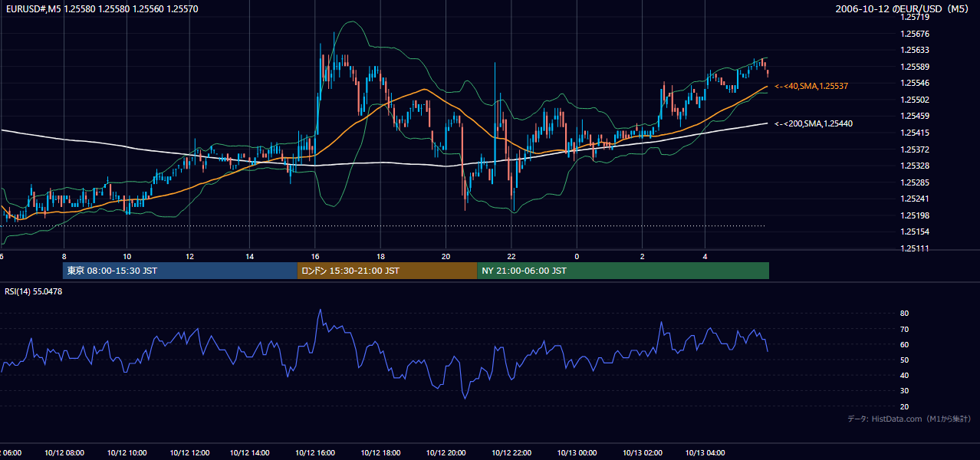This screenshot has height=460, width=980.
Task: Click price level 1.25633 on price axis
Action: click(915, 51)
